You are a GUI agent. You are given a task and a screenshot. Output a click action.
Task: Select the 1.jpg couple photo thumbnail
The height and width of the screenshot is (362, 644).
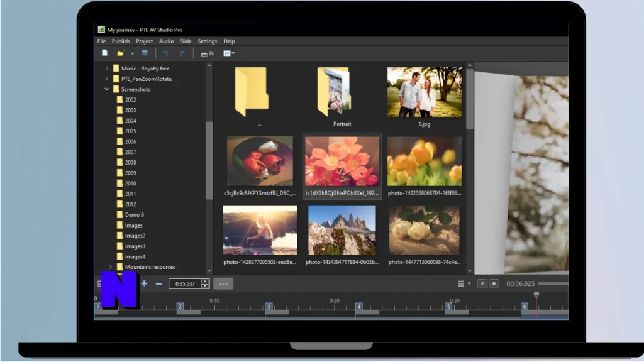click(425, 92)
